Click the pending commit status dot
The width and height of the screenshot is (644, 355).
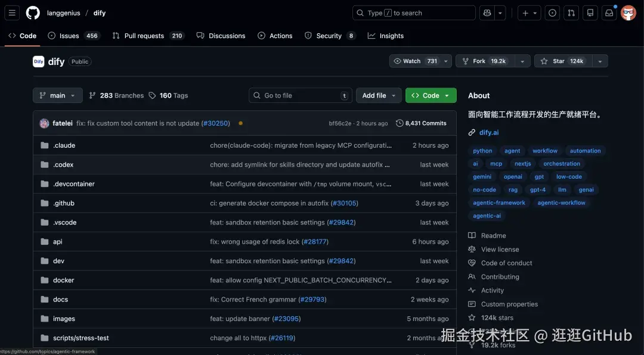241,123
